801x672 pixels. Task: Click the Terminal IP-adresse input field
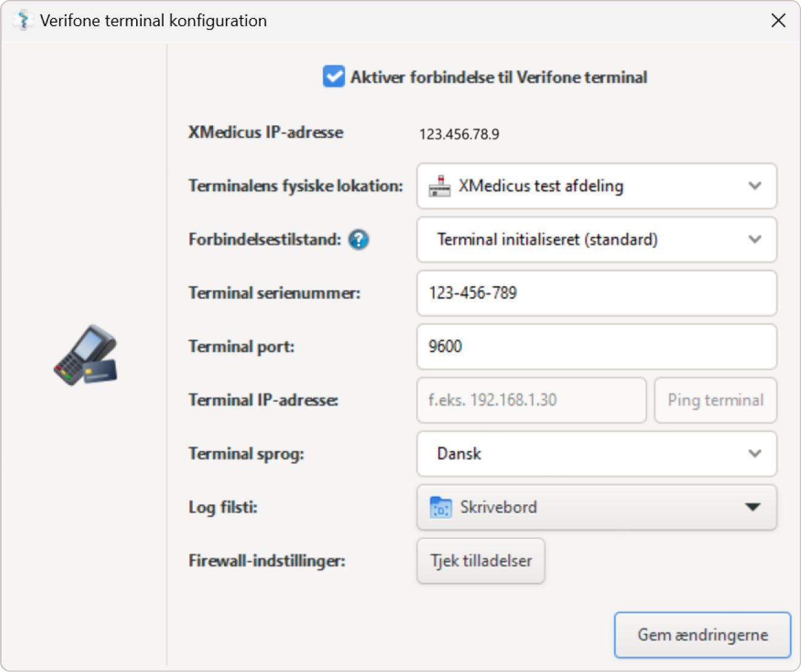click(531, 400)
